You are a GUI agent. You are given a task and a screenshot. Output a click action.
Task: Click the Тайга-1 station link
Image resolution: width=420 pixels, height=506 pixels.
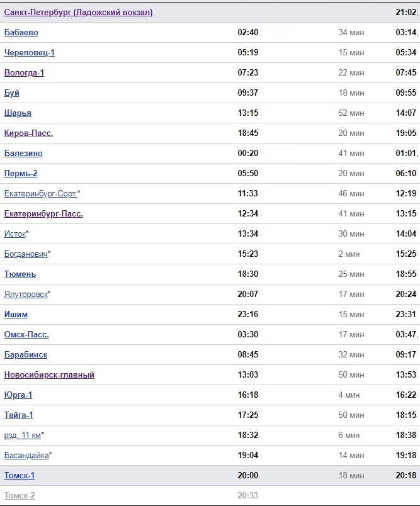click(x=19, y=415)
